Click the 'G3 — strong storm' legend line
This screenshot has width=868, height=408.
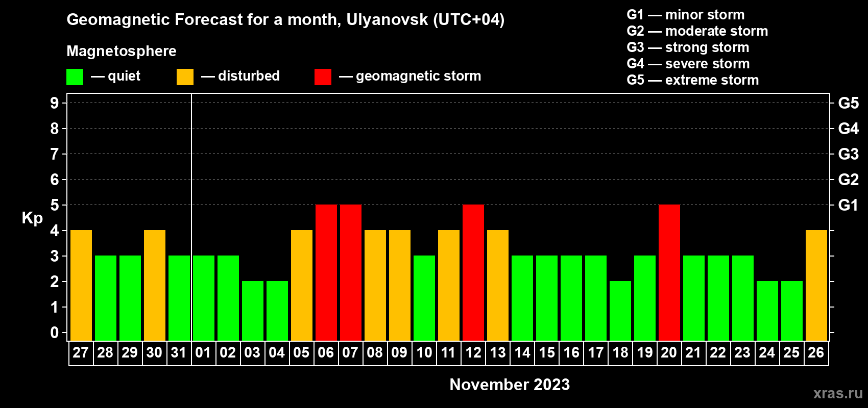click(688, 47)
